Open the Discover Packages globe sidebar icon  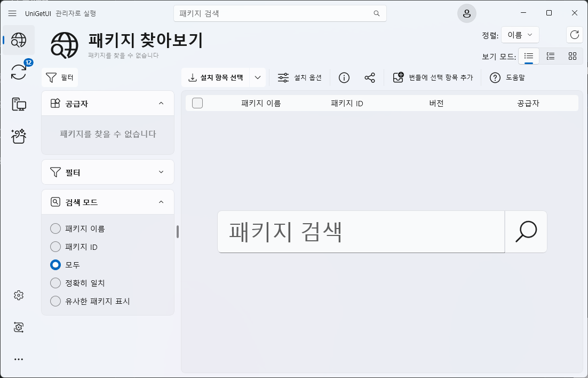[x=19, y=40]
